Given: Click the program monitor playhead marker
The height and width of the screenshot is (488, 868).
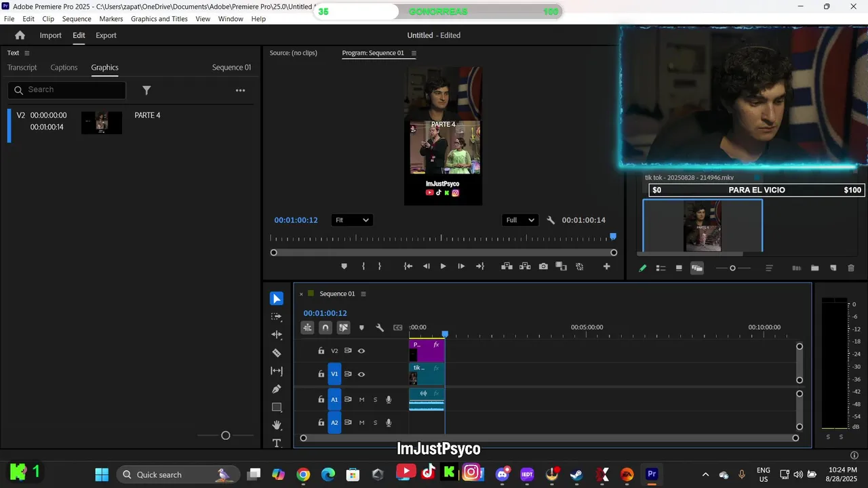Looking at the screenshot, I should pyautogui.click(x=613, y=237).
